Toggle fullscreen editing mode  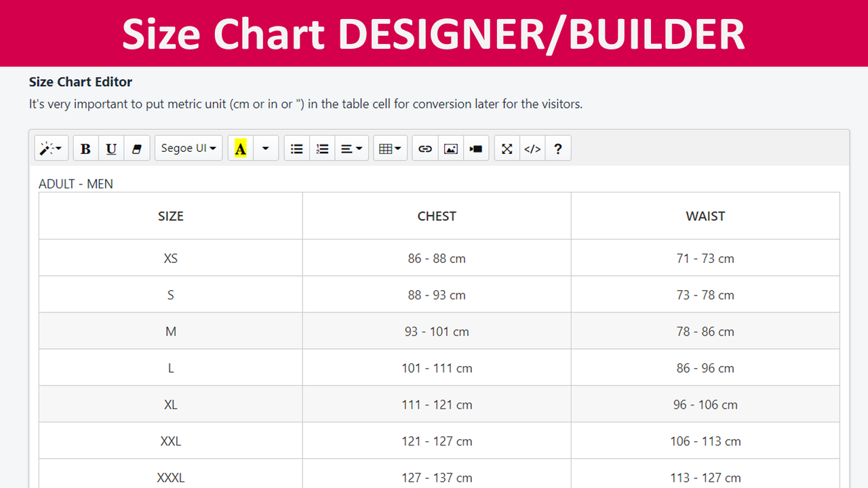507,148
